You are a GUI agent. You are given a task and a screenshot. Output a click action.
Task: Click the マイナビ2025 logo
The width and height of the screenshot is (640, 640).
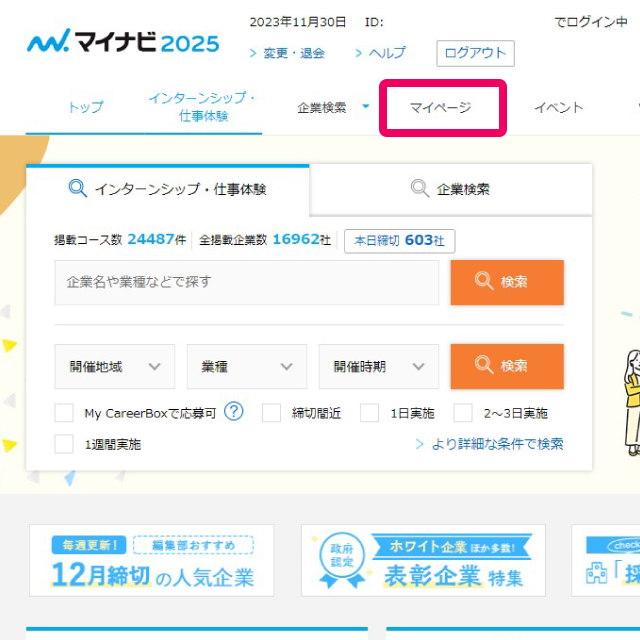pyautogui.click(x=123, y=41)
